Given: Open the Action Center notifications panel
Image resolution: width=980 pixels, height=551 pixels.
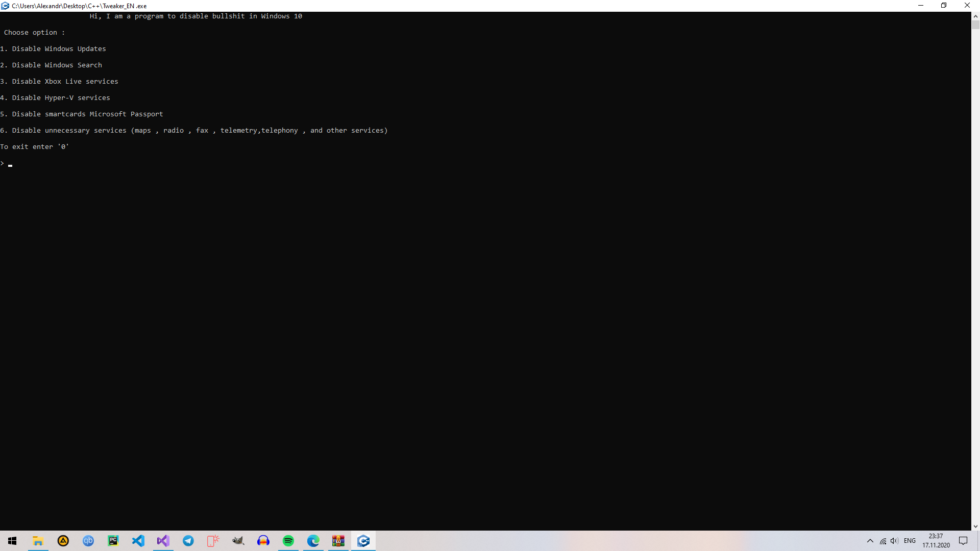Looking at the screenshot, I should [964, 541].
